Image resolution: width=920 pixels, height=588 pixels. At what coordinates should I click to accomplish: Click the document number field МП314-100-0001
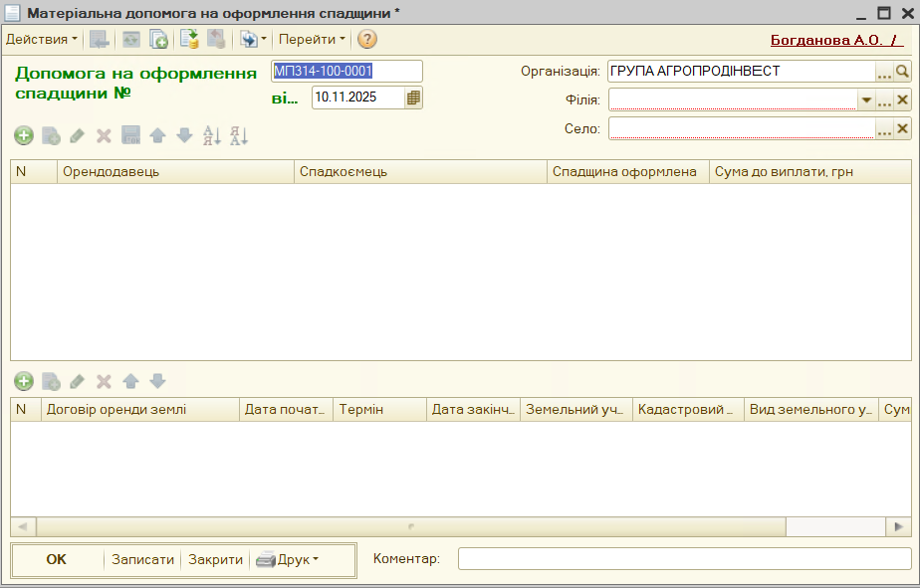346,71
